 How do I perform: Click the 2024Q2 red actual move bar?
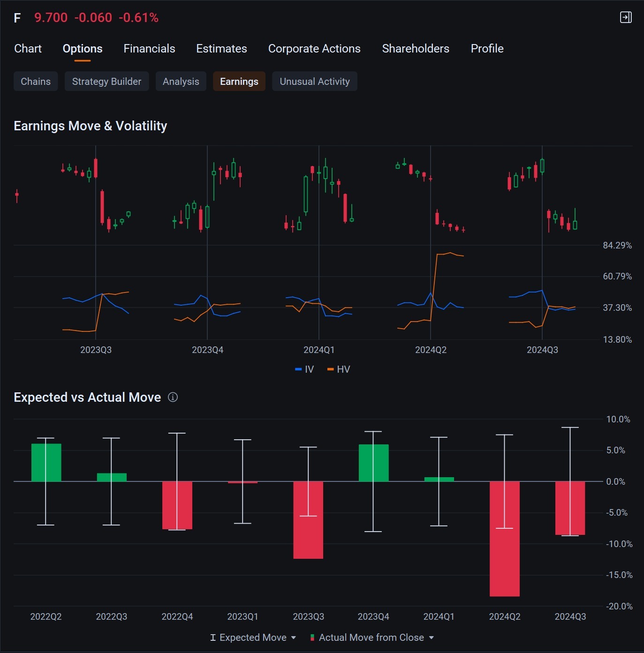(505, 539)
